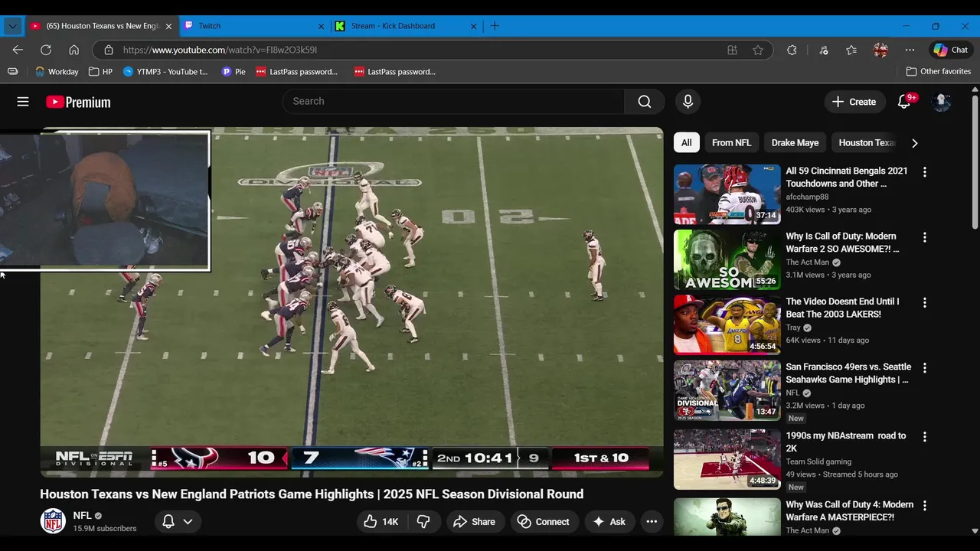Select the Houston Texans vs New England tab
Image resolution: width=980 pixels, height=551 pixels.
[x=101, y=26]
